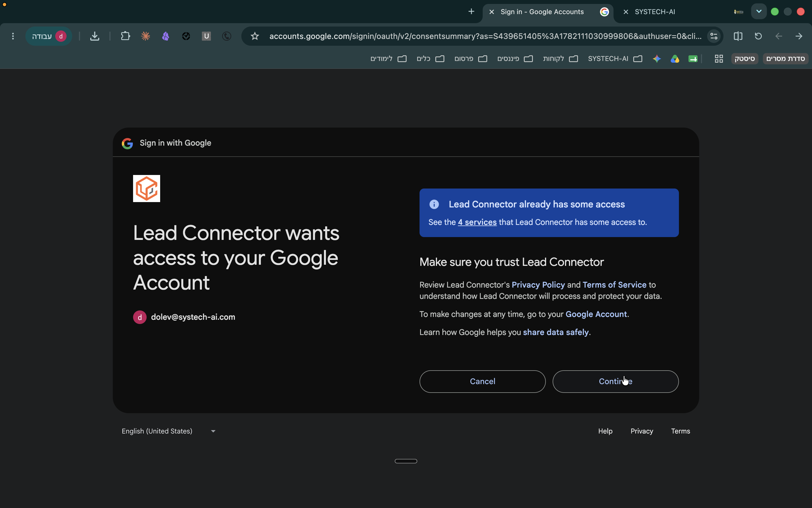Click the address bar URL

[485, 36]
